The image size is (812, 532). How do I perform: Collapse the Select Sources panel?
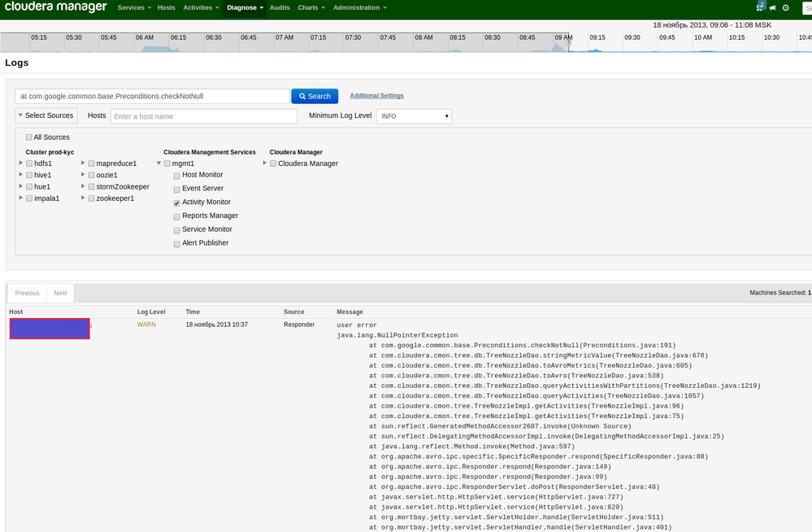(x=46, y=116)
